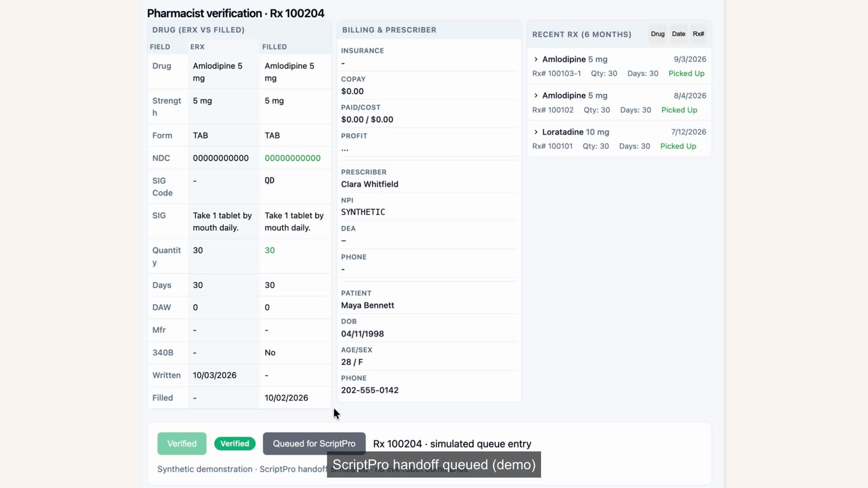The height and width of the screenshot is (488, 868).
Task: Click the Paid/Cost value $0.00 / $0.00
Action: 367,120
